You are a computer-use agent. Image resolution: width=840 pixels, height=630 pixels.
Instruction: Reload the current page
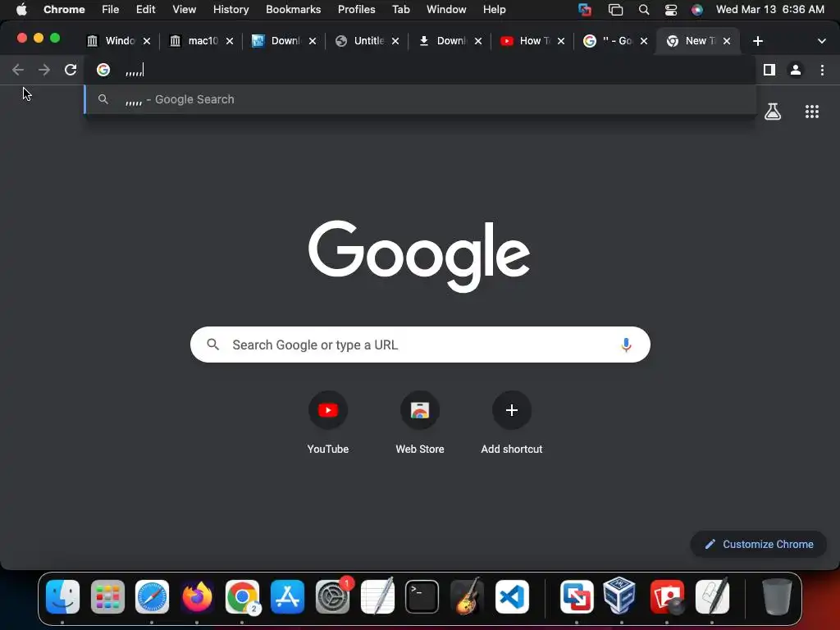71,70
